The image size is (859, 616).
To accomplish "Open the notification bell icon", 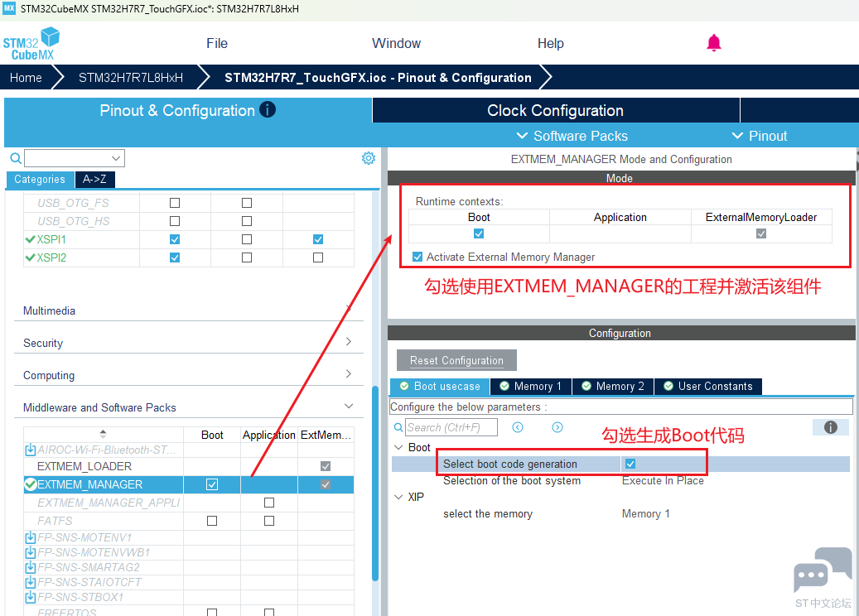I will 713,43.
